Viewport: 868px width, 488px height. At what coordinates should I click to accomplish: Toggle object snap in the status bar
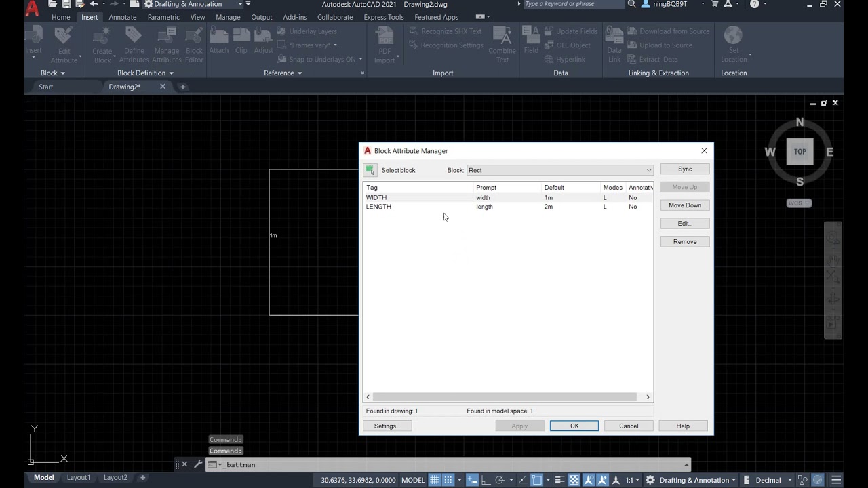(x=536, y=480)
